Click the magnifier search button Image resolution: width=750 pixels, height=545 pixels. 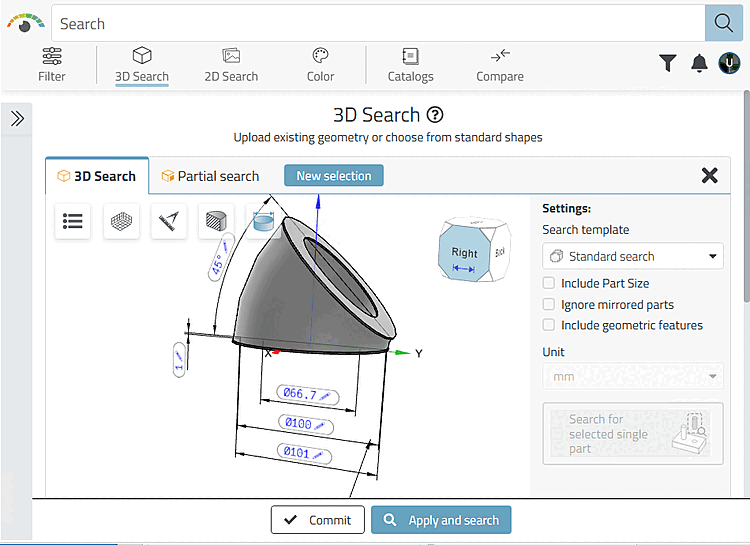[723, 23]
